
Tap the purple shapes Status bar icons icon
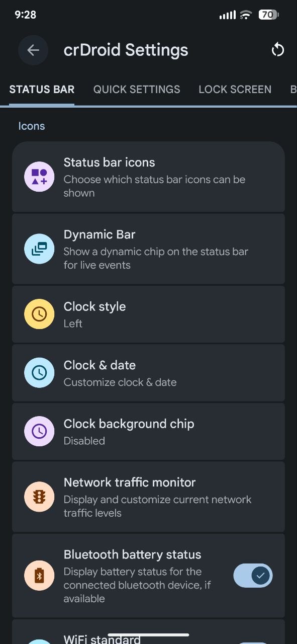[39, 177]
